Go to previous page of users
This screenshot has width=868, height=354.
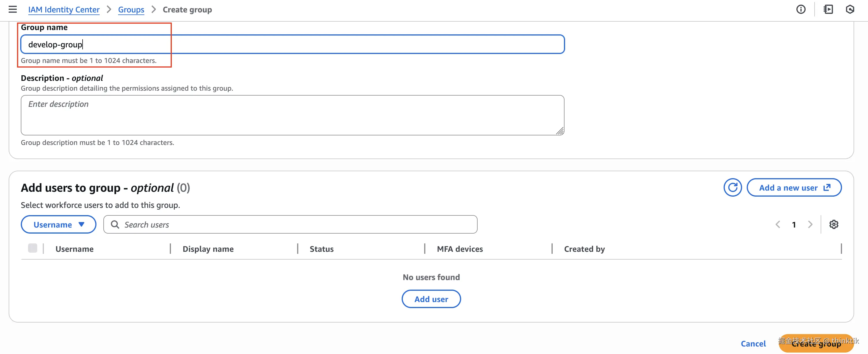point(778,224)
